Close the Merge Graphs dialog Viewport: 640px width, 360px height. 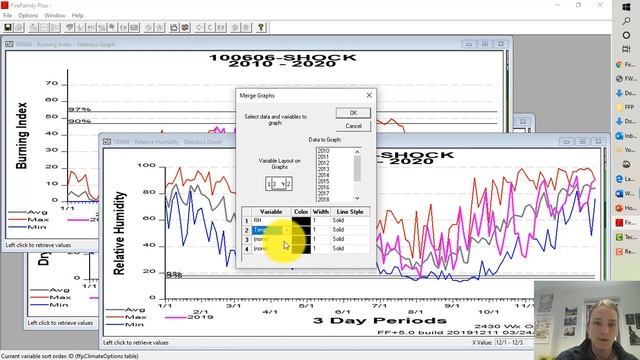369,95
